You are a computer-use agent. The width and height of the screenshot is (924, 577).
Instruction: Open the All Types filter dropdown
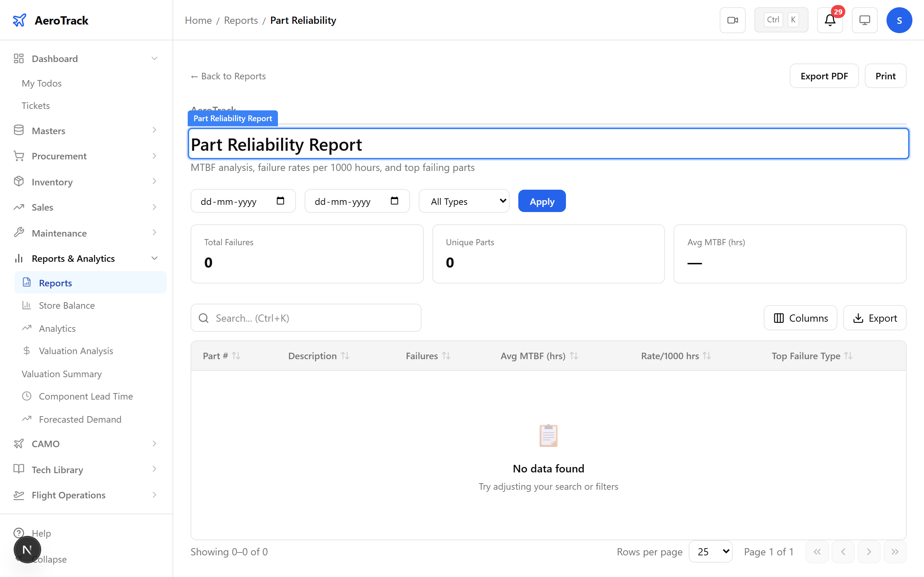coord(464,201)
